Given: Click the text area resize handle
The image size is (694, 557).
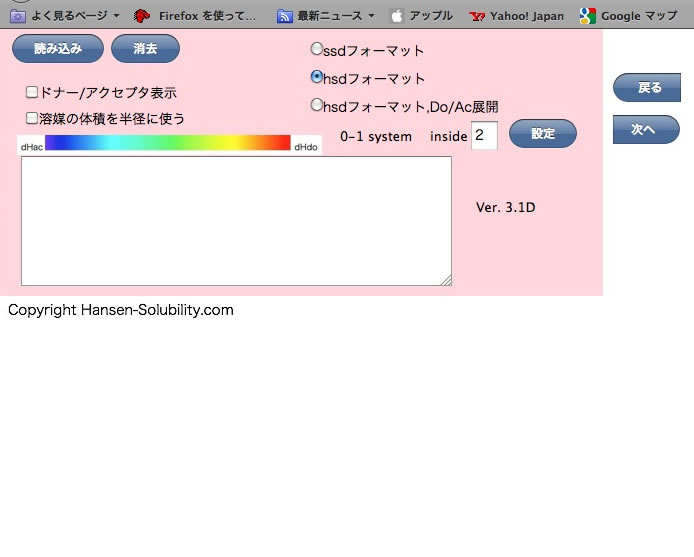Looking at the screenshot, I should tap(447, 280).
